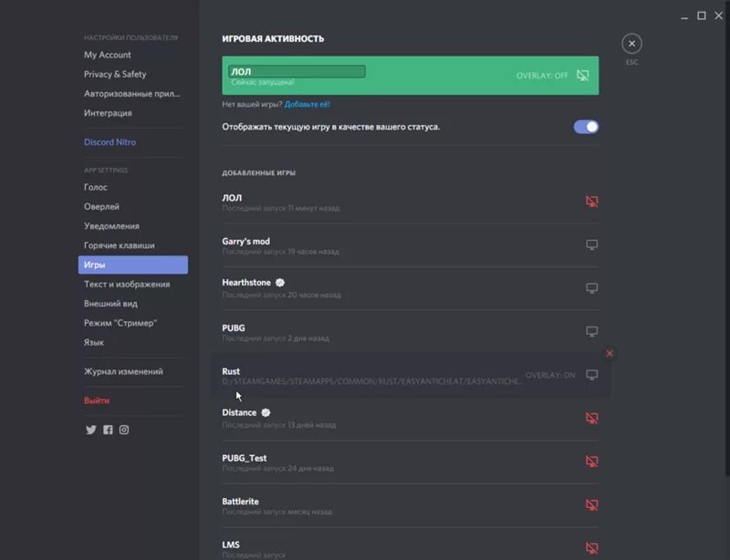Select Hearthstone game name
This screenshot has width=730, height=560.
[246, 283]
